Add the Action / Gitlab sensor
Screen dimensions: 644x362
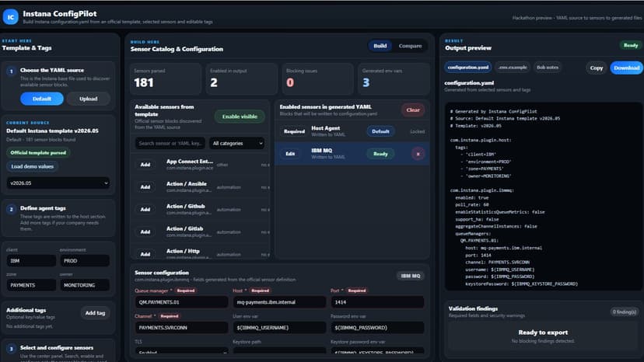click(145, 232)
